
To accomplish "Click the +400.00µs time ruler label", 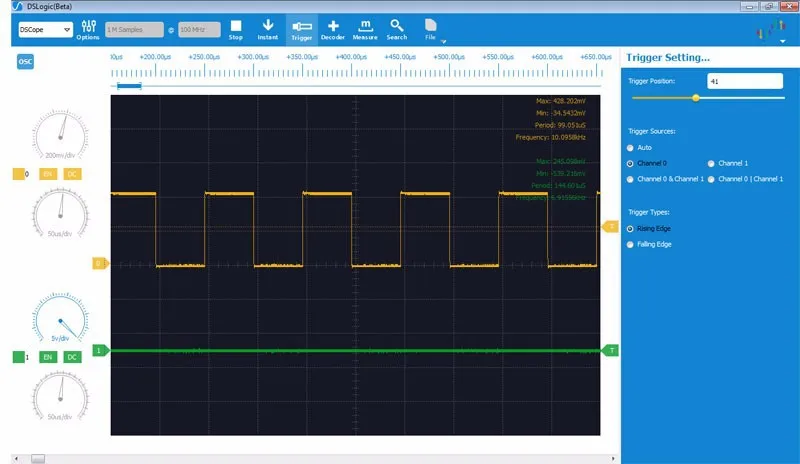I will pyautogui.click(x=351, y=57).
